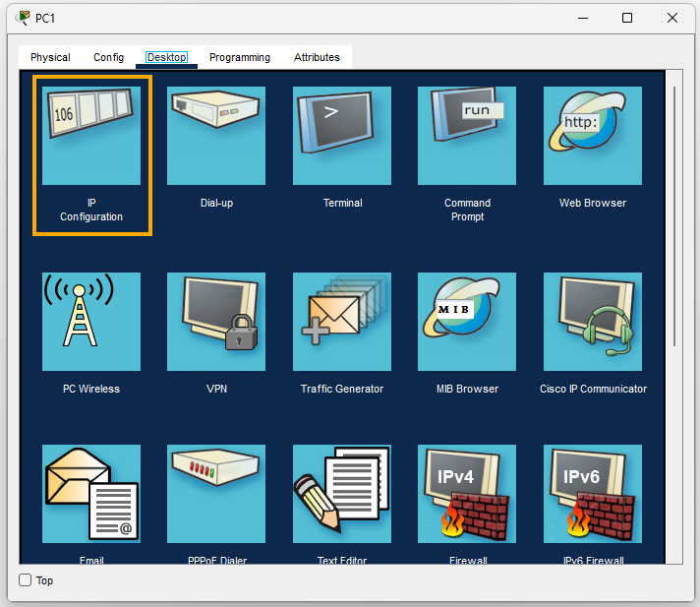The width and height of the screenshot is (700, 607).
Task: Open the Terminal app icon
Action: [x=342, y=136]
